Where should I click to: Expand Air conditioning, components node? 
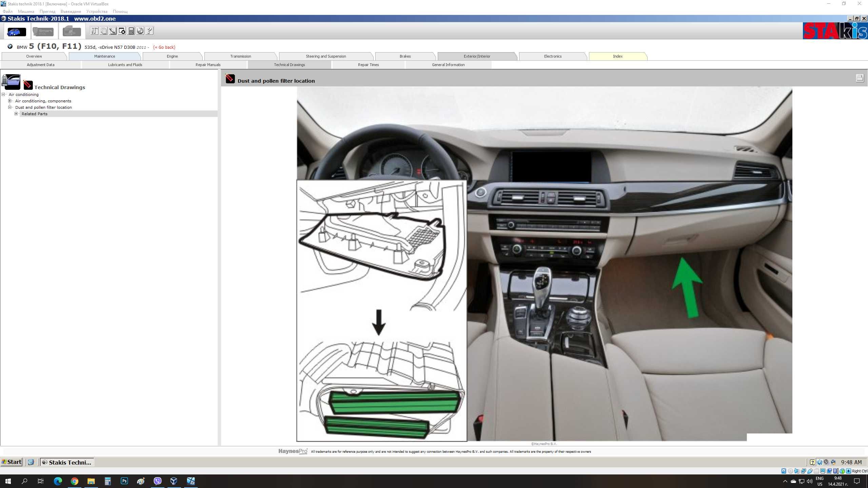[10, 101]
